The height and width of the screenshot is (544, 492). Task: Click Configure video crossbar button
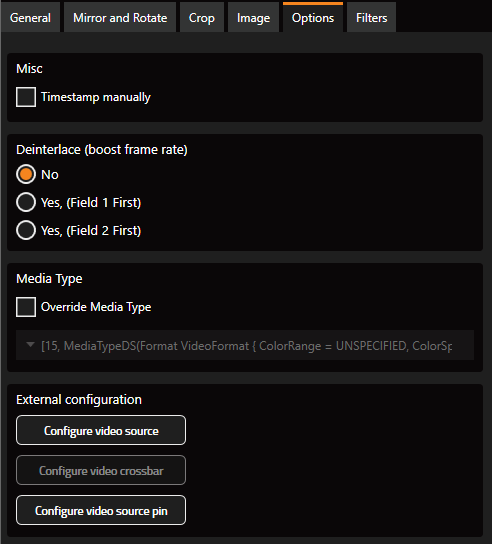[101, 470]
